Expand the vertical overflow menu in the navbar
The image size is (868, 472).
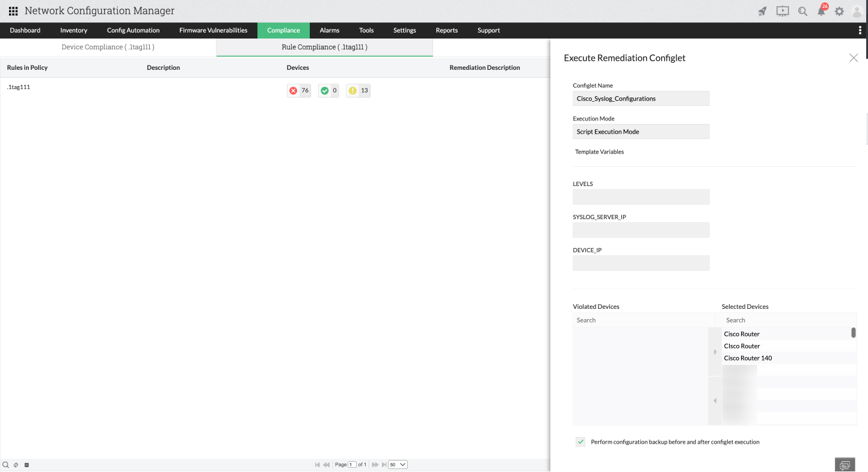(859, 30)
